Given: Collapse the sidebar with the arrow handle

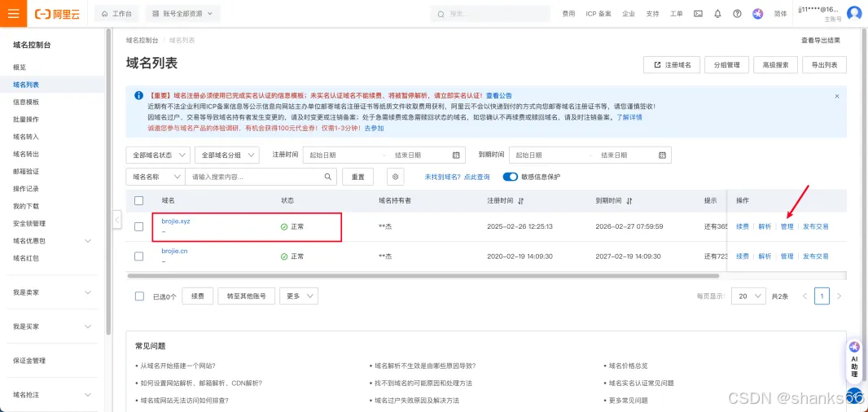Looking at the screenshot, I should point(116,220).
